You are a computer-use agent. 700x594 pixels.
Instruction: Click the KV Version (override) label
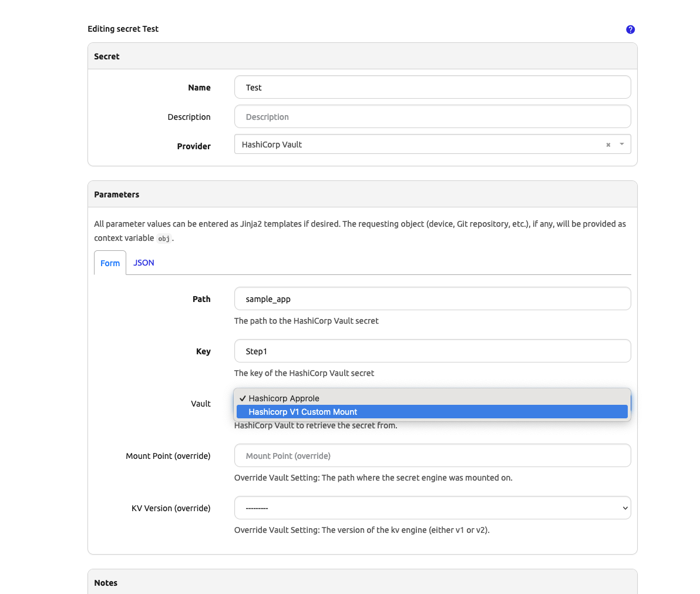171,508
